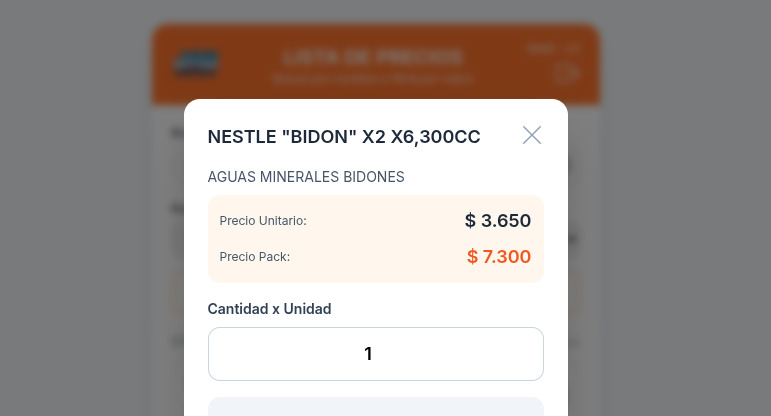Close the NESTLE BIDON product dialog
This screenshot has height=416, width=771.
[532, 135]
